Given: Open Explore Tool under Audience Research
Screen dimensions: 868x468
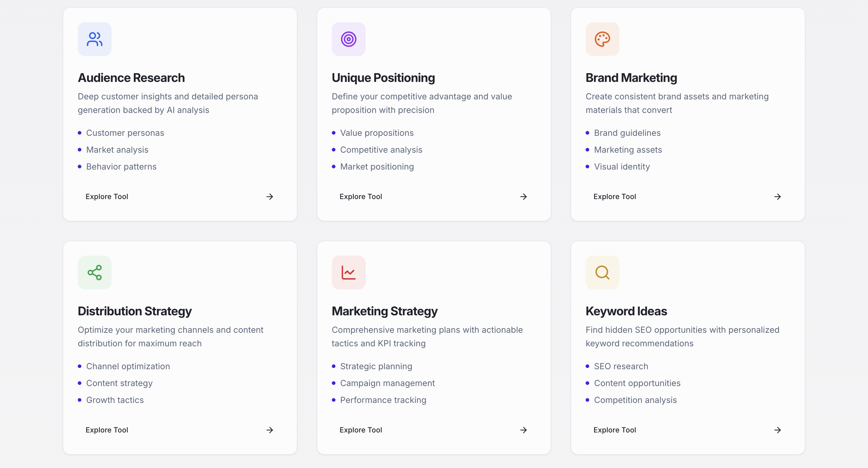Looking at the screenshot, I should coord(107,197).
